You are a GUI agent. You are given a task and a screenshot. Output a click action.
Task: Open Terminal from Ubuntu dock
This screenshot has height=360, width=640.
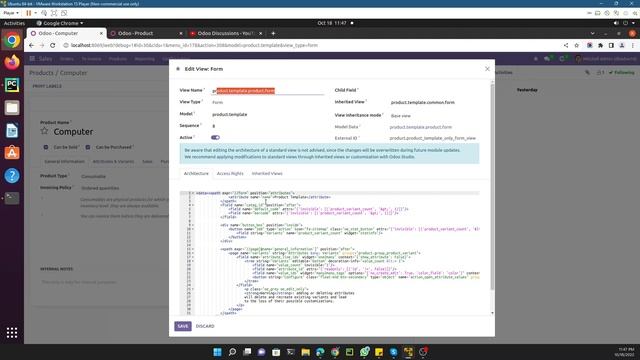12,198
